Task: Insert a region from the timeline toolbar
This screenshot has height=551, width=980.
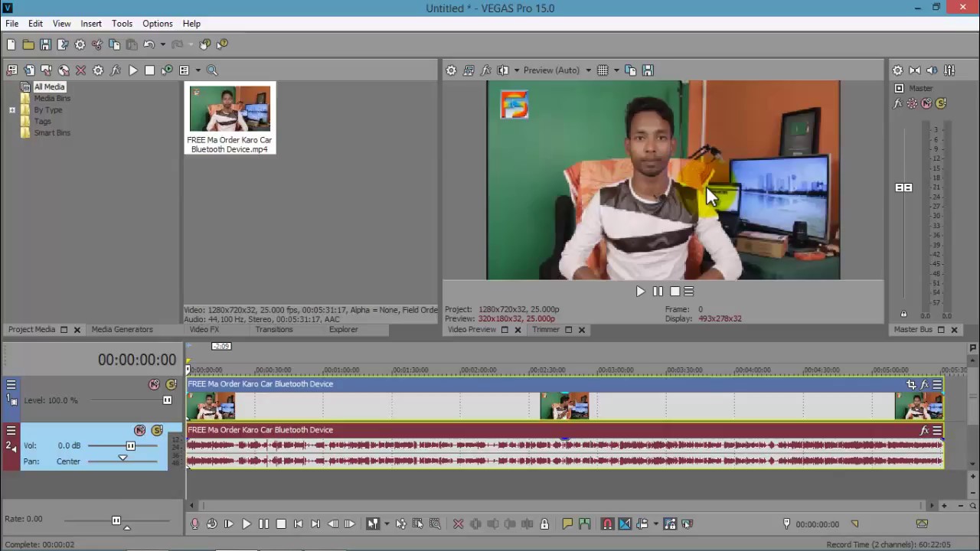Action: (585, 524)
